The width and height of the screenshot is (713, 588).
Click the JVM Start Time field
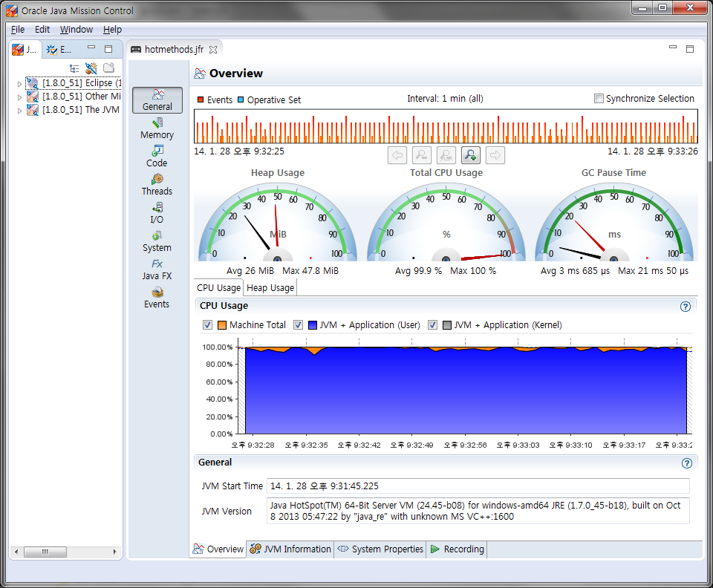(478, 486)
